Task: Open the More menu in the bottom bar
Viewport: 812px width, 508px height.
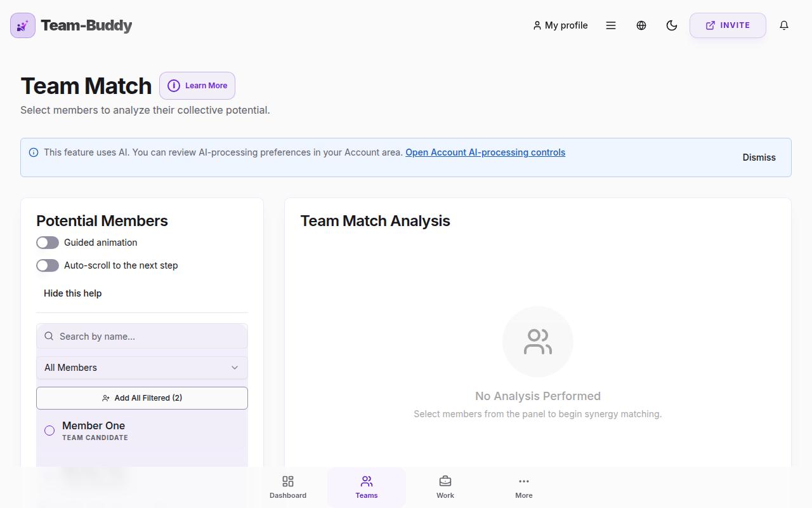Action: [524, 487]
